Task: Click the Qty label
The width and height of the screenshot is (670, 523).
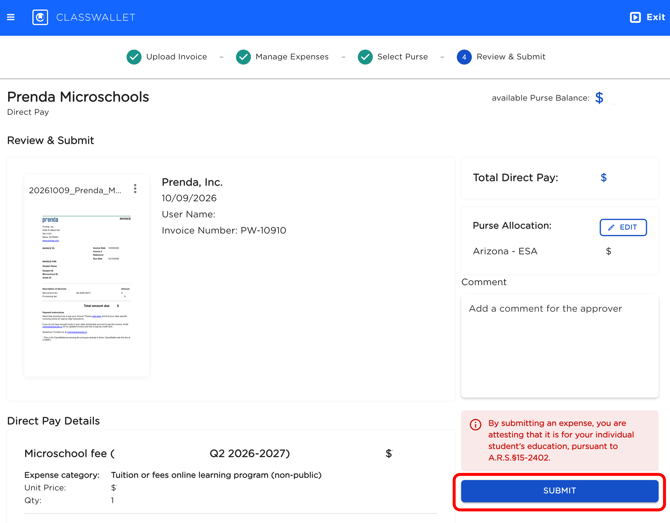Action: click(33, 500)
